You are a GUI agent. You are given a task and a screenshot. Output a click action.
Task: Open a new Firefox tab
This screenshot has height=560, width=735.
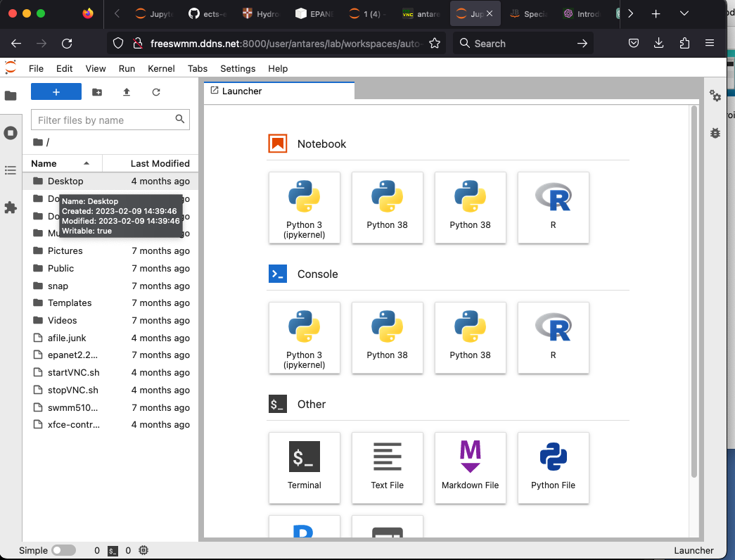(656, 13)
